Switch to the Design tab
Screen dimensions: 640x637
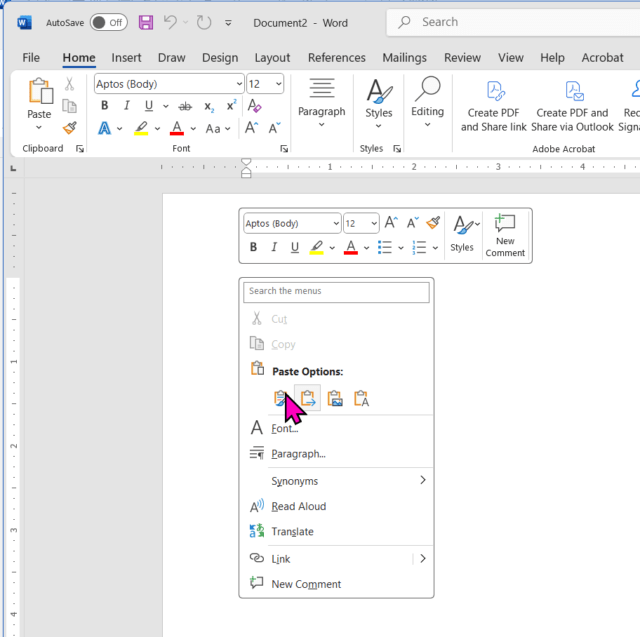coord(220,58)
